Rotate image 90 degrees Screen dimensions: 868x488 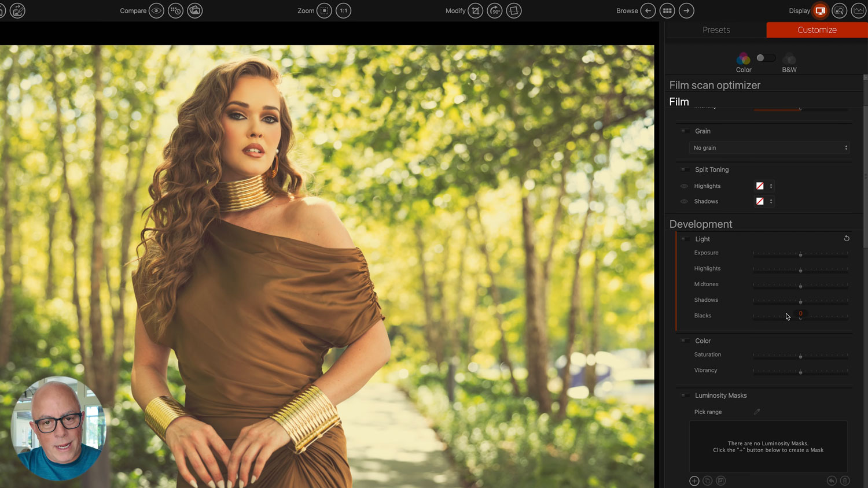(495, 10)
